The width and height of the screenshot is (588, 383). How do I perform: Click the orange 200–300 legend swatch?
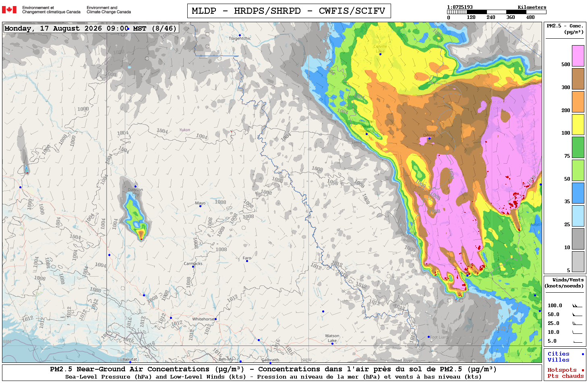(x=578, y=102)
